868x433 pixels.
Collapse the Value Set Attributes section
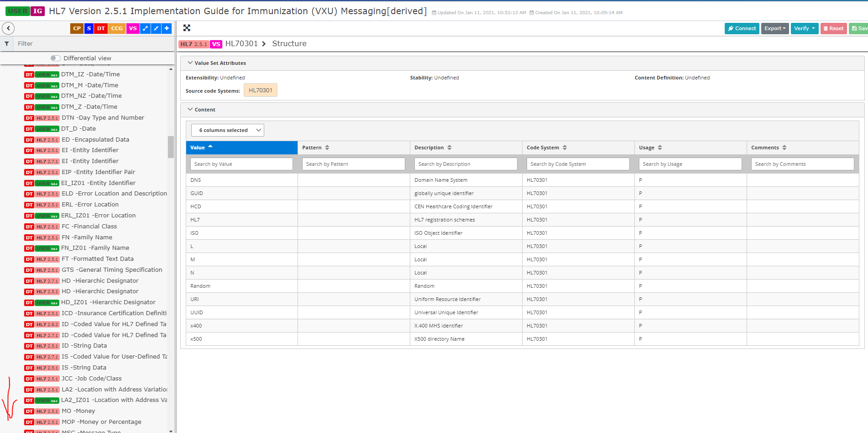click(191, 63)
